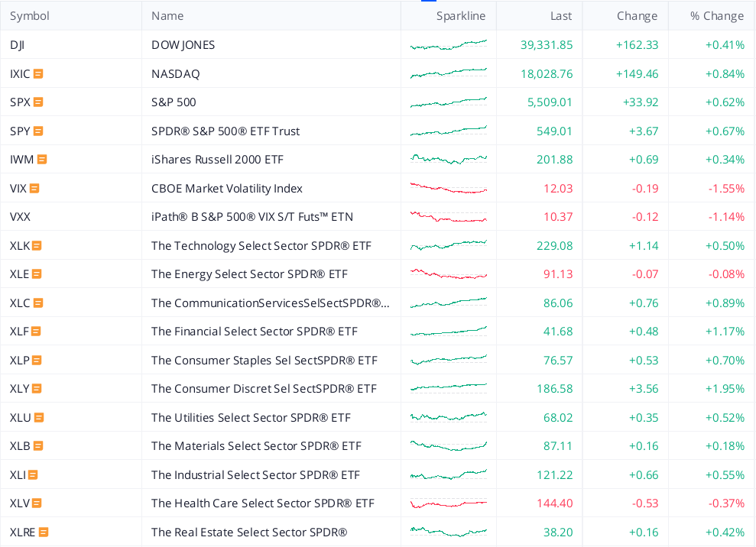The image size is (756, 547).
Task: Click The Energy Select Sector SPDR ETF
Action: pos(249,274)
